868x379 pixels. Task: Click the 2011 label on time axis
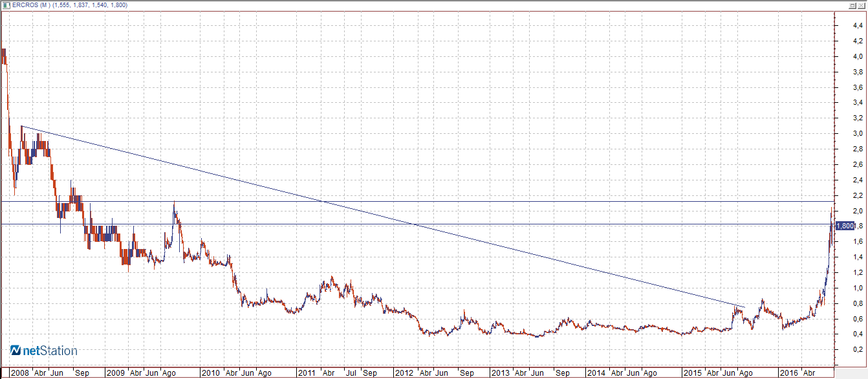(307, 373)
